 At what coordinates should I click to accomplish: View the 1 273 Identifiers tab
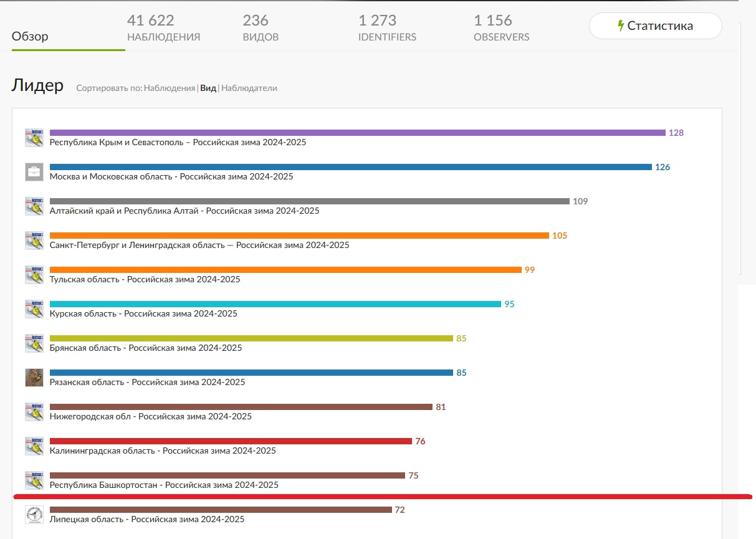click(387, 29)
